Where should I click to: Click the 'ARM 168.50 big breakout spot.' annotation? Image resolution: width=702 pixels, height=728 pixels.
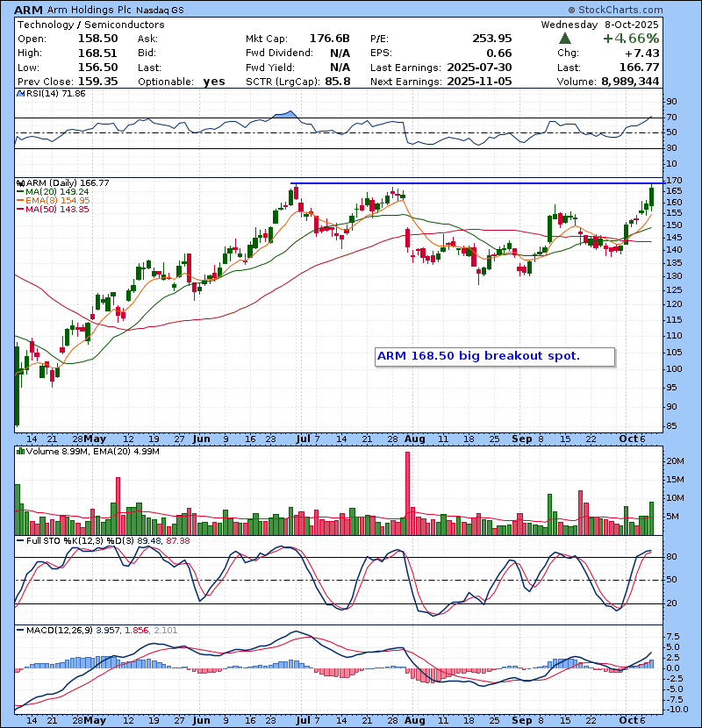(x=495, y=357)
